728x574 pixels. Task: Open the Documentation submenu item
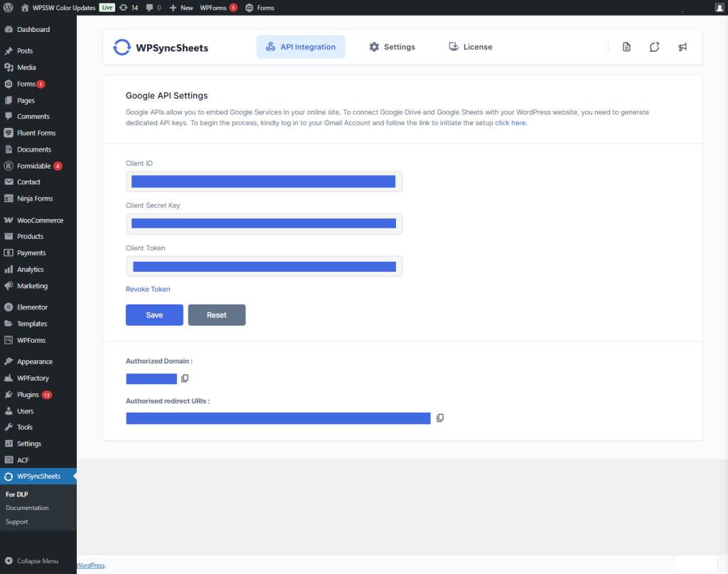[x=27, y=508]
